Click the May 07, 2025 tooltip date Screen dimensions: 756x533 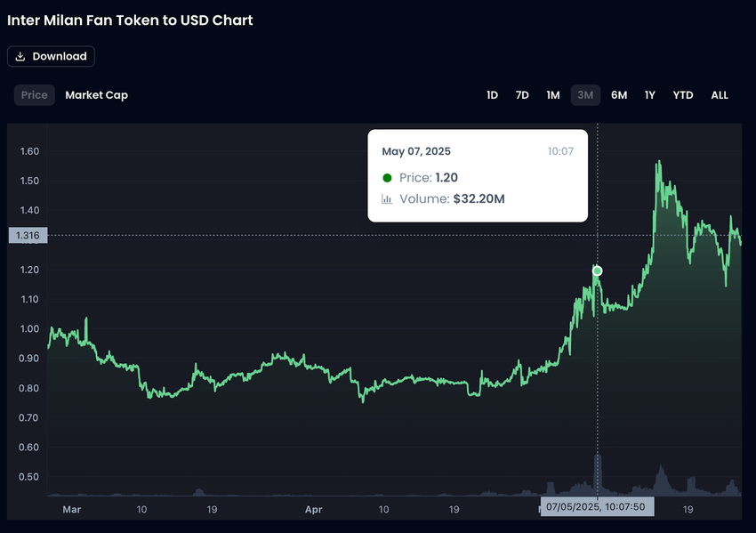click(417, 151)
